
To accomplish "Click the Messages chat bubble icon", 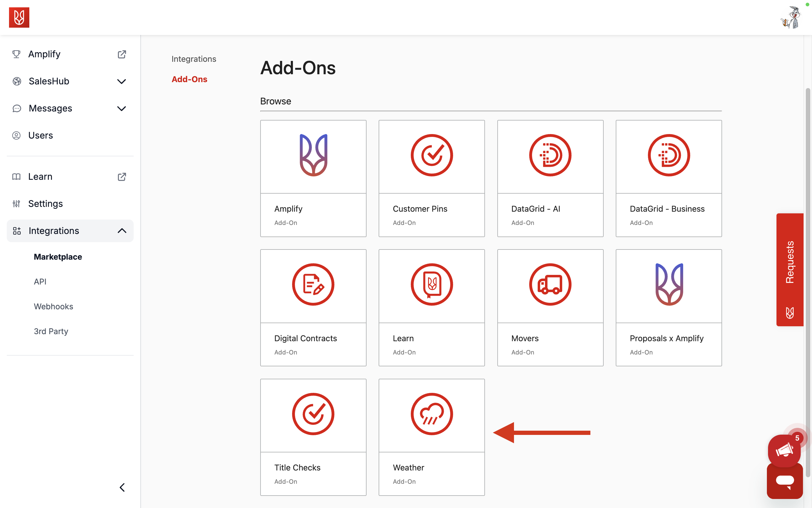I will pos(17,109).
